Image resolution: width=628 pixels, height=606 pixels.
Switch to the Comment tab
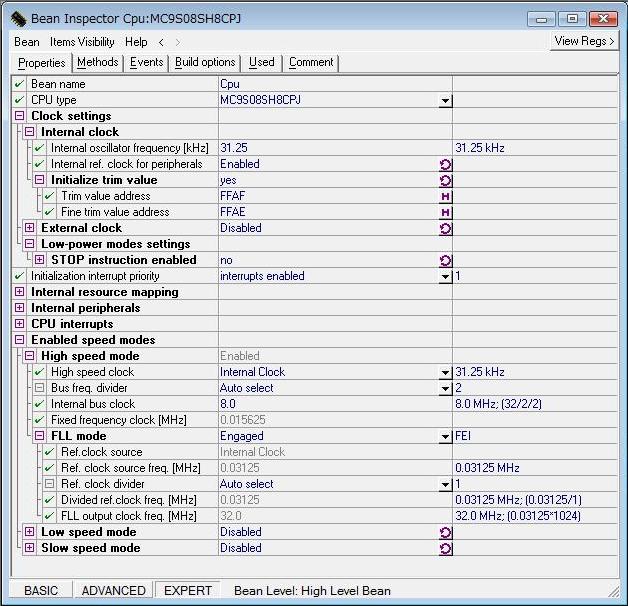click(x=311, y=62)
